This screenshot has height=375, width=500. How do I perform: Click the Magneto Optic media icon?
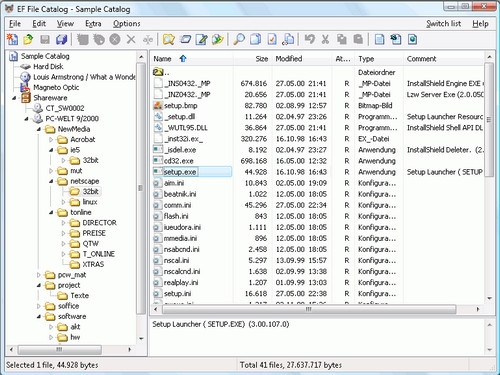pos(25,87)
